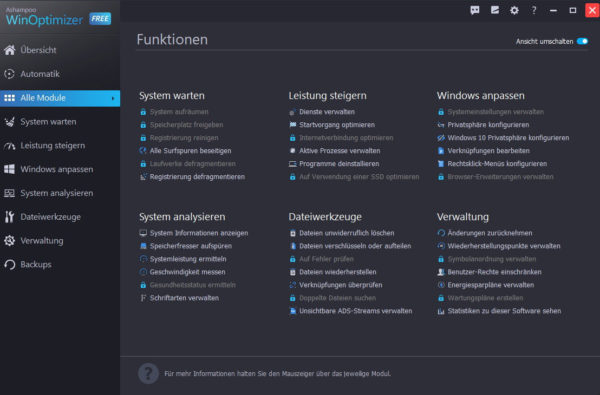
Task: Click chart icon beside Statistiken zu dieser Software
Action: (441, 311)
